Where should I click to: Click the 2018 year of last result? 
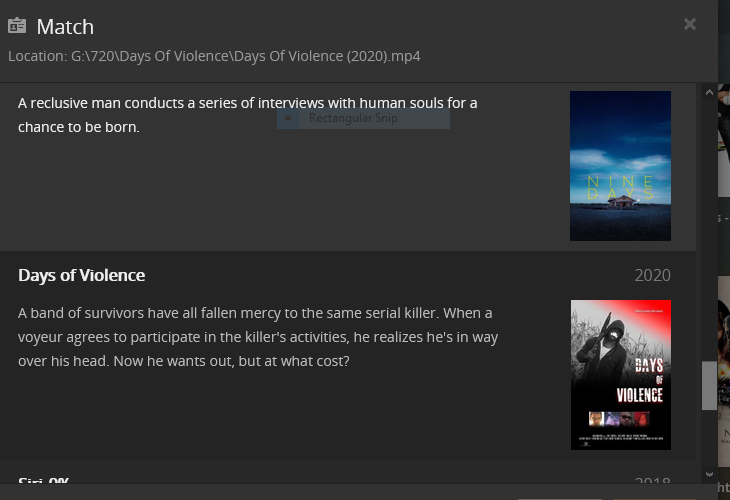[652, 482]
